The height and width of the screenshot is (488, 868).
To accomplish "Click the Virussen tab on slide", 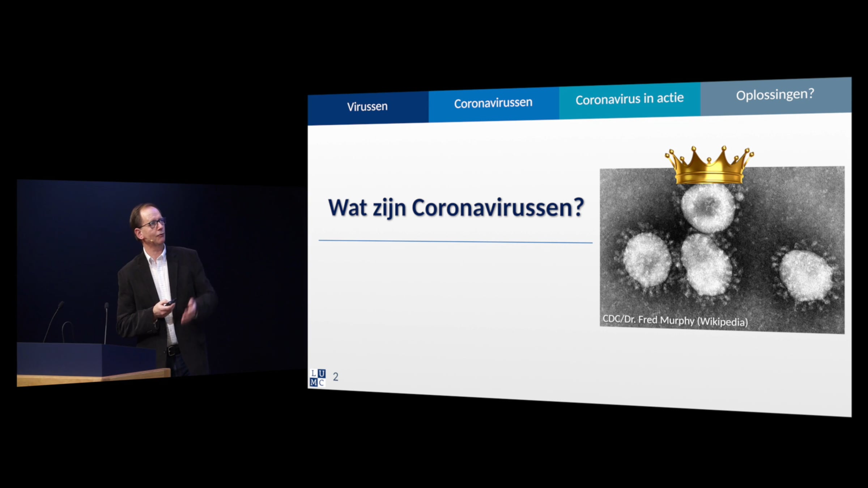I will (x=367, y=107).
